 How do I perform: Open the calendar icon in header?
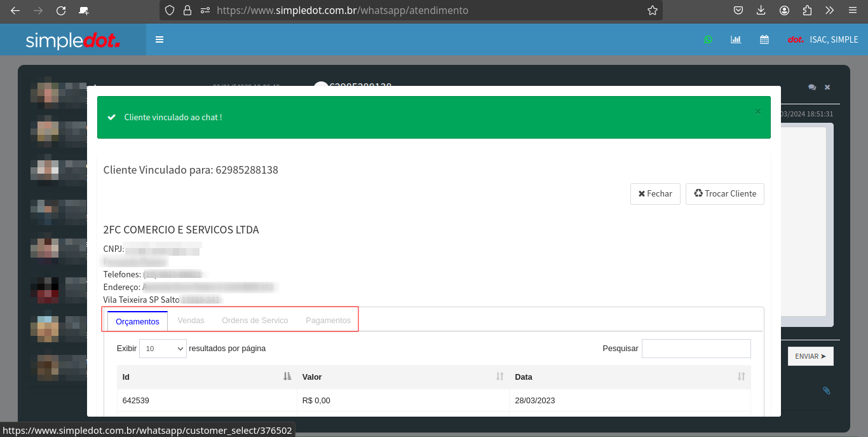click(x=764, y=39)
